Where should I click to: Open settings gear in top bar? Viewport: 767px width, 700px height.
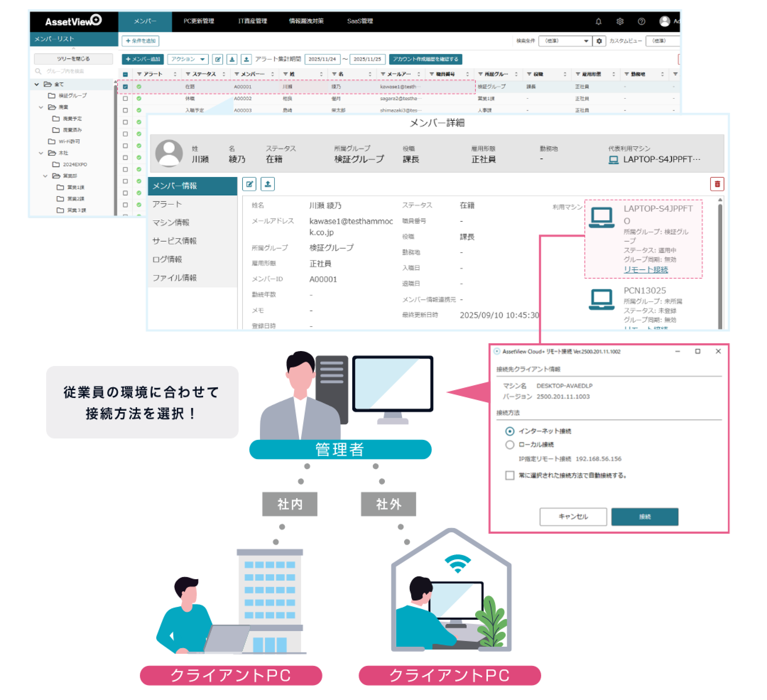tap(620, 21)
